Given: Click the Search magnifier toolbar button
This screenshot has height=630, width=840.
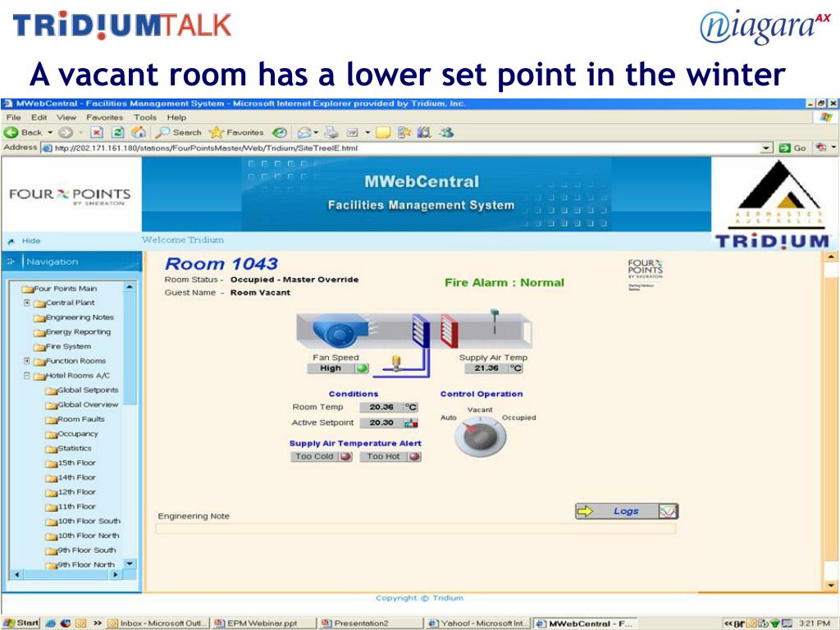Looking at the screenshot, I should pos(178,132).
